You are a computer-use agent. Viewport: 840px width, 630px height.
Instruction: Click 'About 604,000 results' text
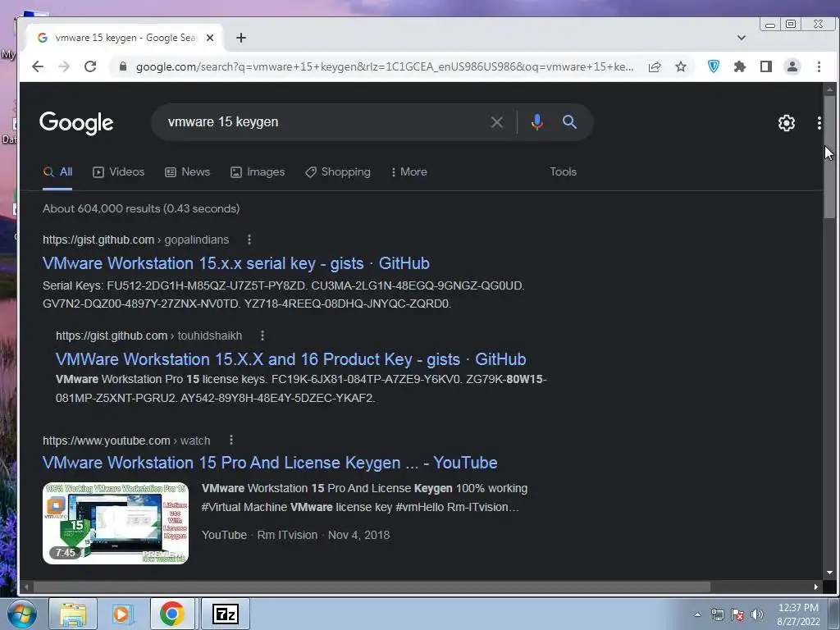click(101, 208)
